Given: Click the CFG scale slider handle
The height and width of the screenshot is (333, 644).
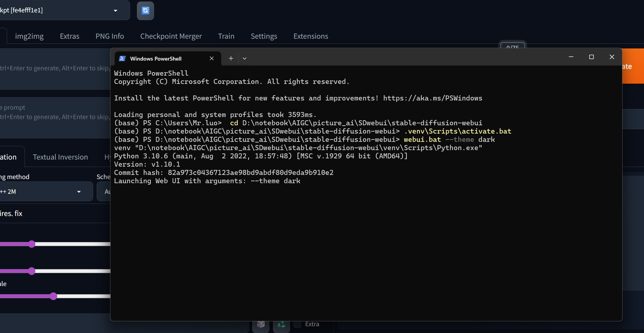Looking at the screenshot, I should click(54, 296).
